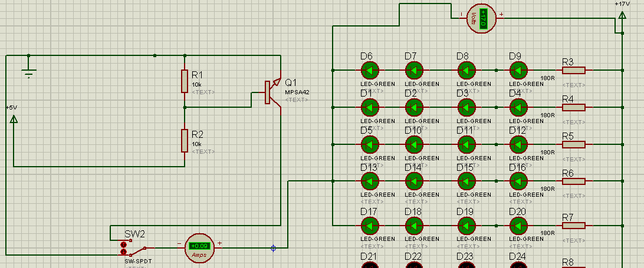The height and width of the screenshot is (268, 644).
Task: Select LED D20 in bottom lit row
Action: coord(519,226)
